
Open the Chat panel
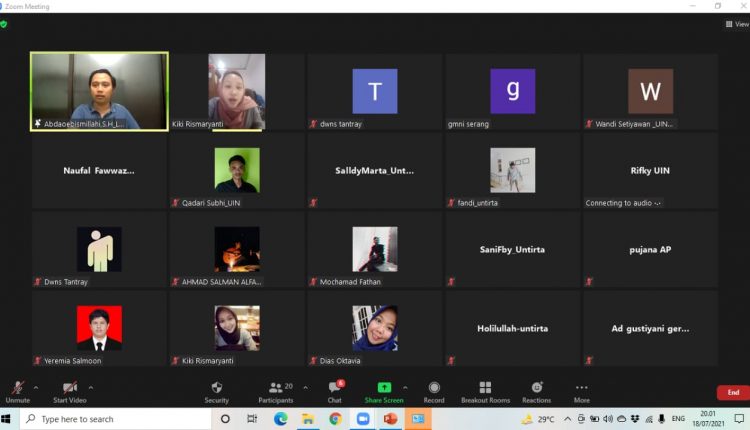pos(334,388)
